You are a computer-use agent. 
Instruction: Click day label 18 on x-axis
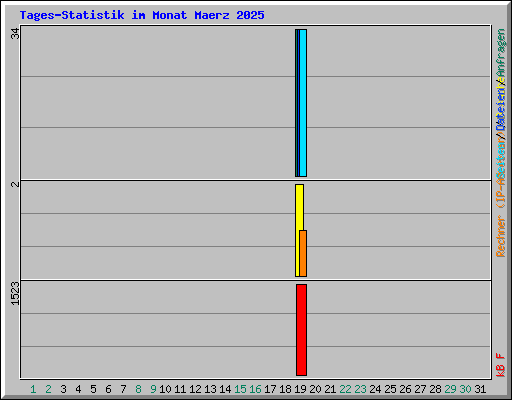[x=285, y=389]
